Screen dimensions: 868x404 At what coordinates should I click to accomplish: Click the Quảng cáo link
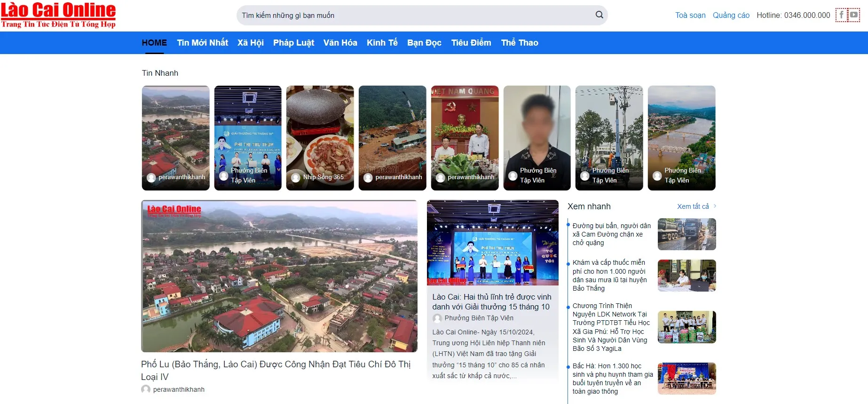coord(731,15)
